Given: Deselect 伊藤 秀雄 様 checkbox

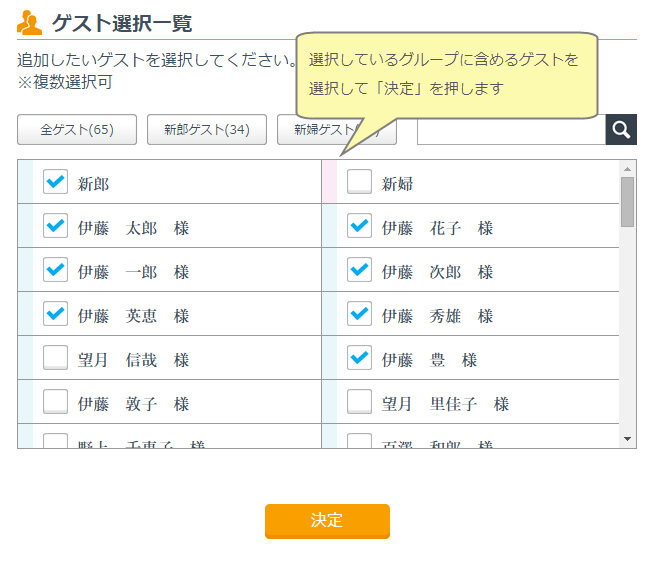Looking at the screenshot, I should pyautogui.click(x=359, y=315).
